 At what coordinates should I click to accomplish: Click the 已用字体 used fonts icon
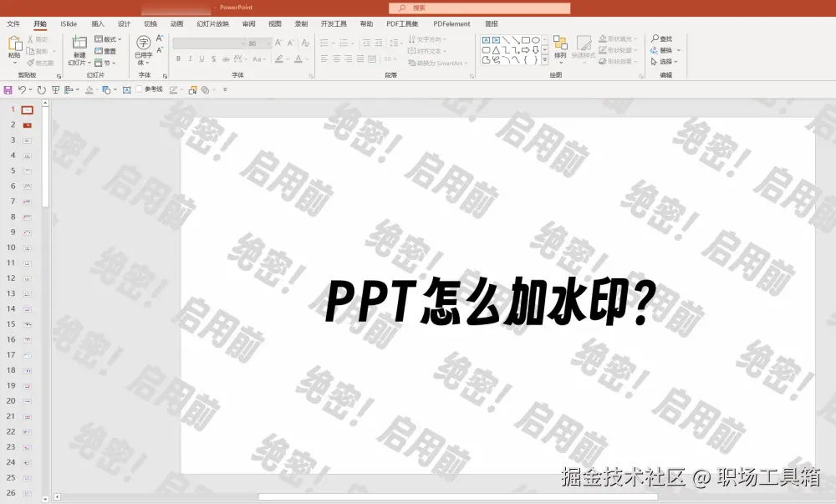(144, 43)
